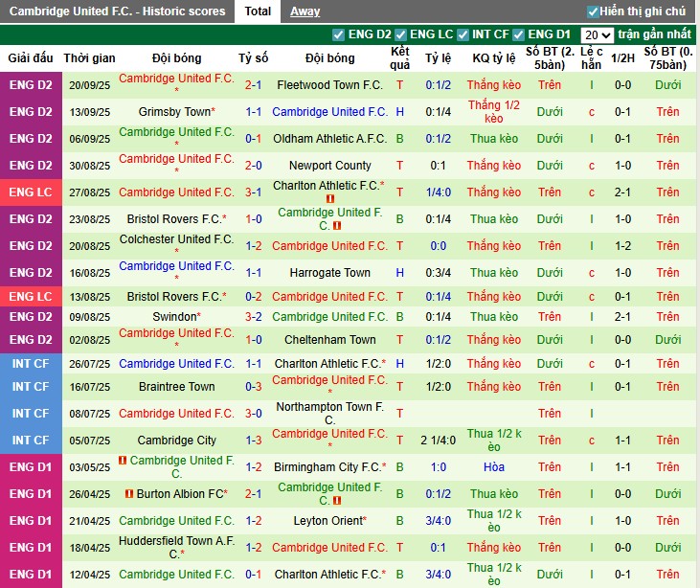Click odds 2 1/4:0 in Cambridge City row
Screen dimensions: 700x588
pyautogui.click(x=438, y=441)
